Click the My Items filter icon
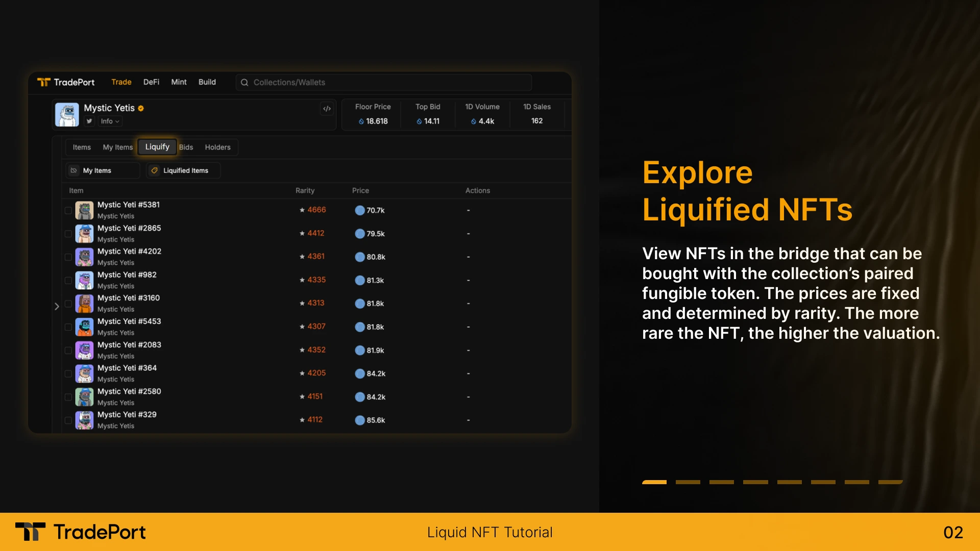980x551 pixels. [x=74, y=170]
